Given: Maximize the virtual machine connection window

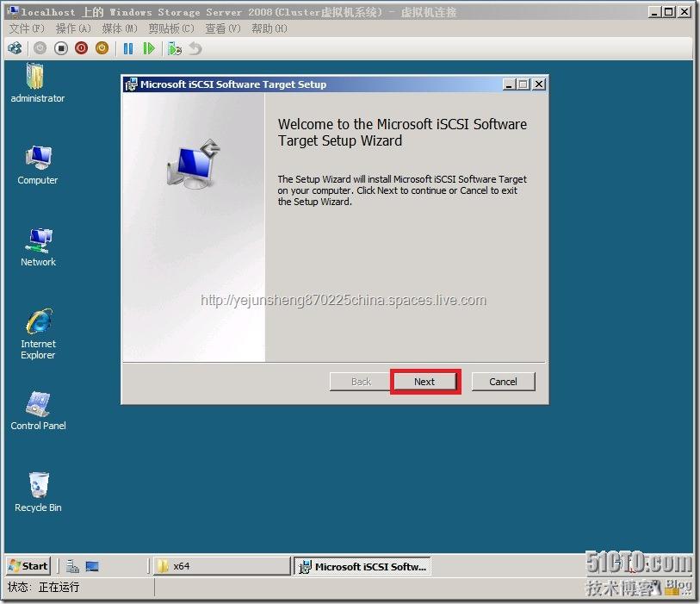Looking at the screenshot, I should [669, 11].
